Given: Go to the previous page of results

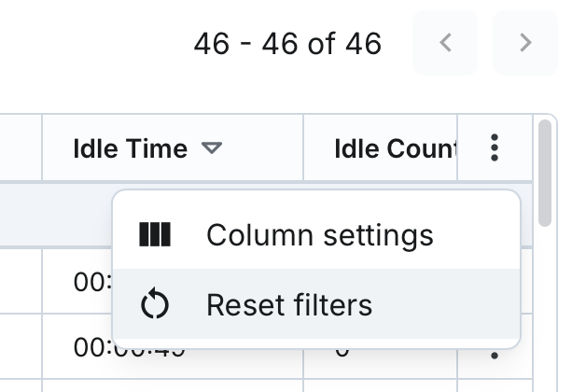Looking at the screenshot, I should point(445,43).
